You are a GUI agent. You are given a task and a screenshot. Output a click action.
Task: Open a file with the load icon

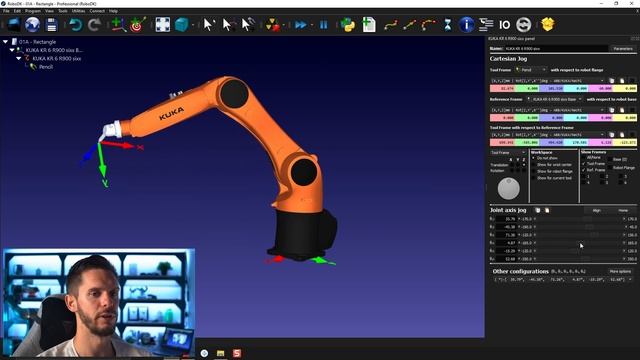pyautogui.click(x=14, y=25)
